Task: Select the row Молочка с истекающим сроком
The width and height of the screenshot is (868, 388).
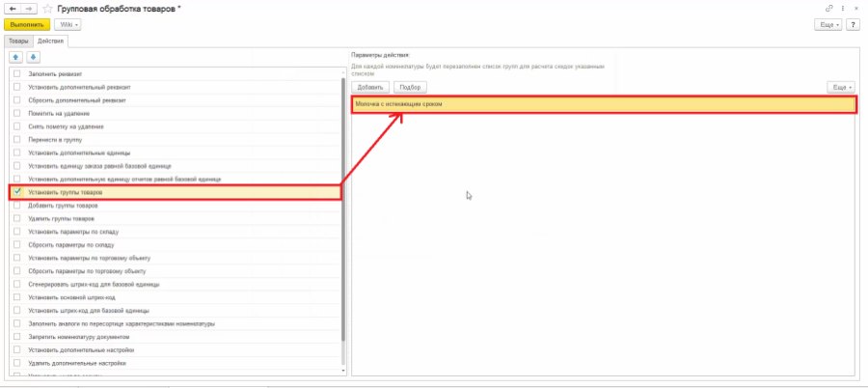Action: click(604, 104)
